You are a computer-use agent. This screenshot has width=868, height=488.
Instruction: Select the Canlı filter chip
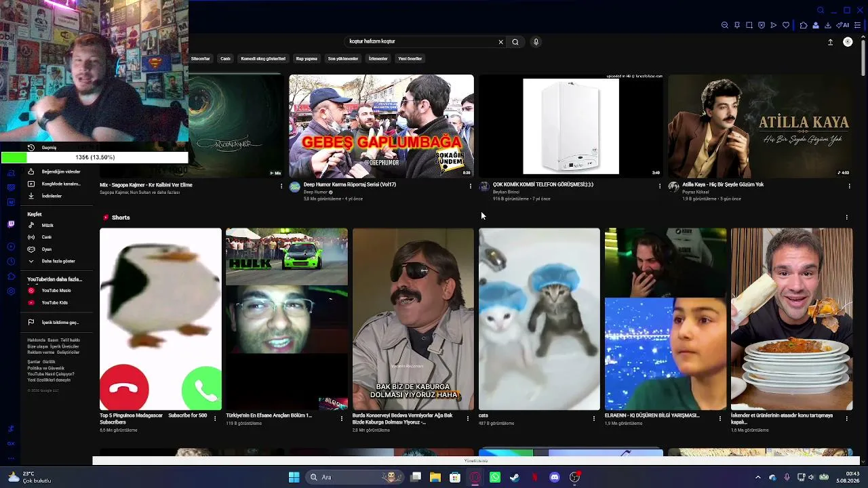tap(225, 59)
